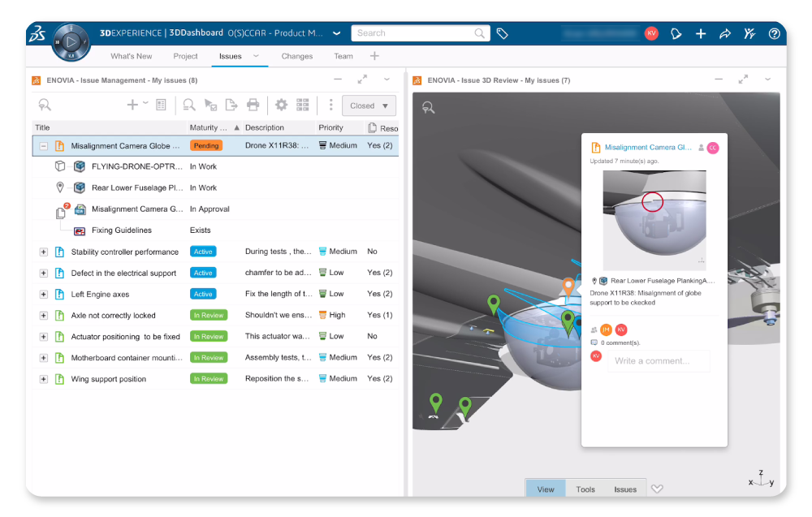Click the find icon in 3D Review viewer
The image size is (812, 517).
[x=428, y=108]
